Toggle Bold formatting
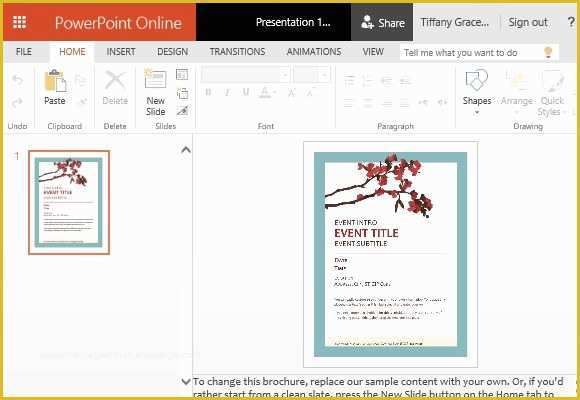The height and width of the screenshot is (400, 580). click(208, 92)
